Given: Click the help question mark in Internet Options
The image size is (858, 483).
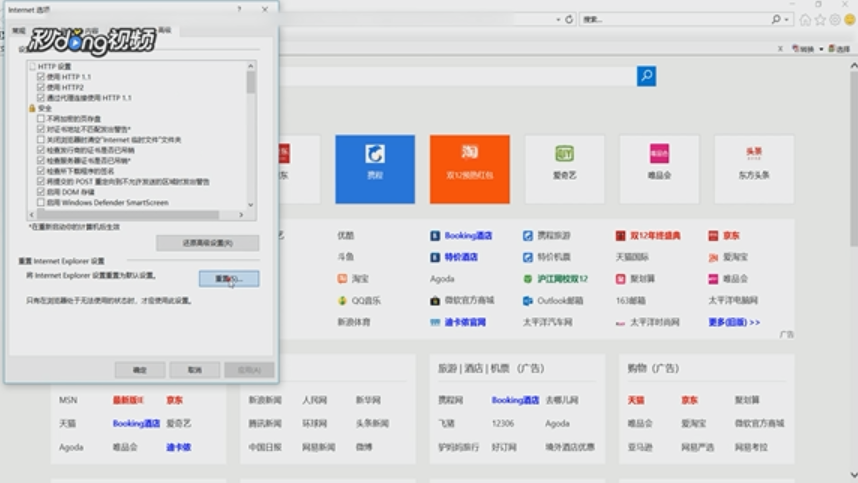Looking at the screenshot, I should pyautogui.click(x=239, y=9).
